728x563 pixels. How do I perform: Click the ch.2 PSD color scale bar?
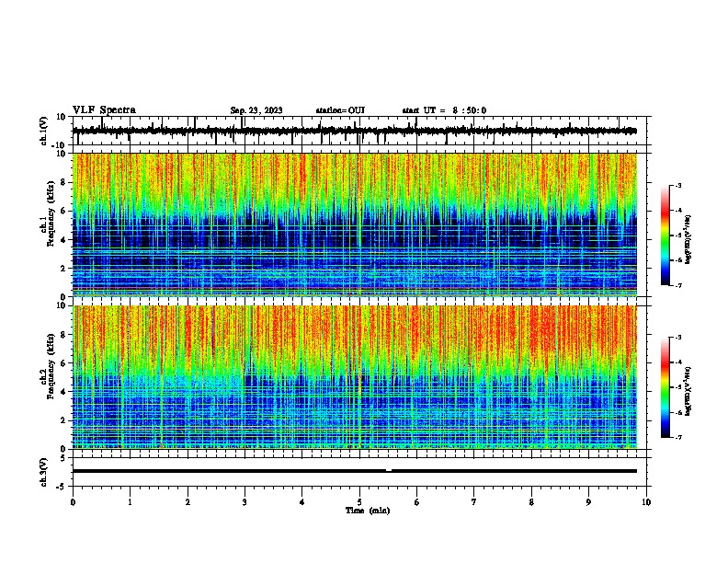(x=665, y=387)
